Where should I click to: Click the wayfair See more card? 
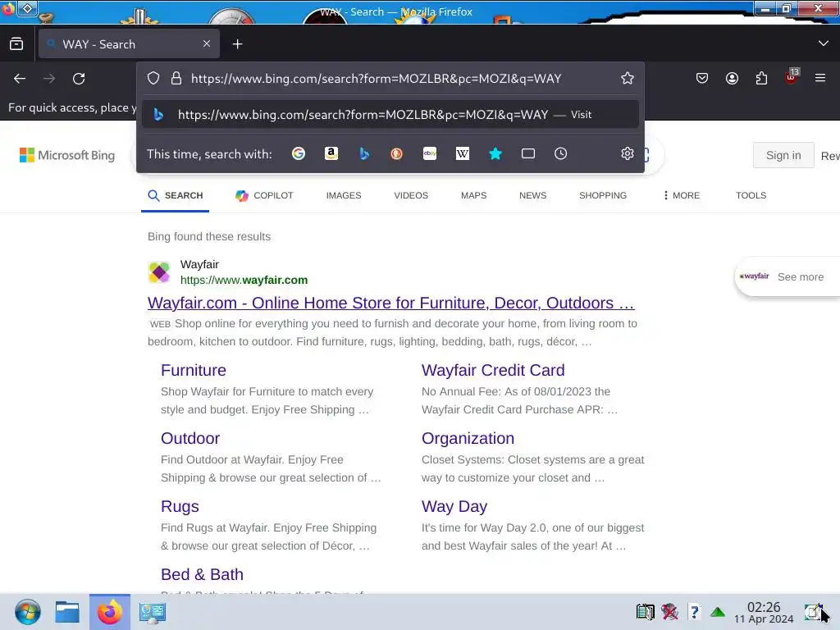tap(787, 277)
